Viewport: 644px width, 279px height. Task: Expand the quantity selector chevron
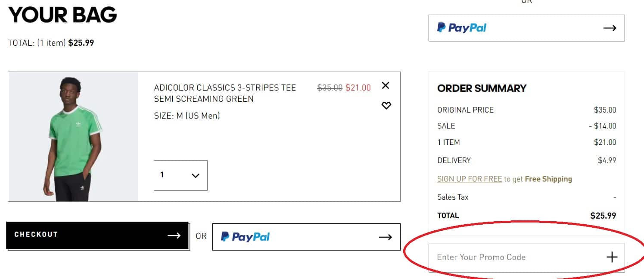[195, 176]
